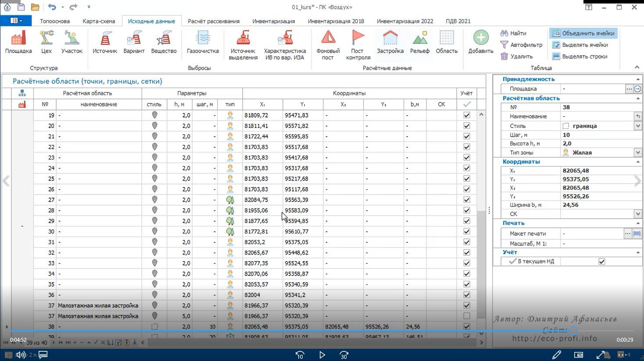The height and width of the screenshot is (361, 644).
Task: Open the Застройка tool
Action: [390, 42]
